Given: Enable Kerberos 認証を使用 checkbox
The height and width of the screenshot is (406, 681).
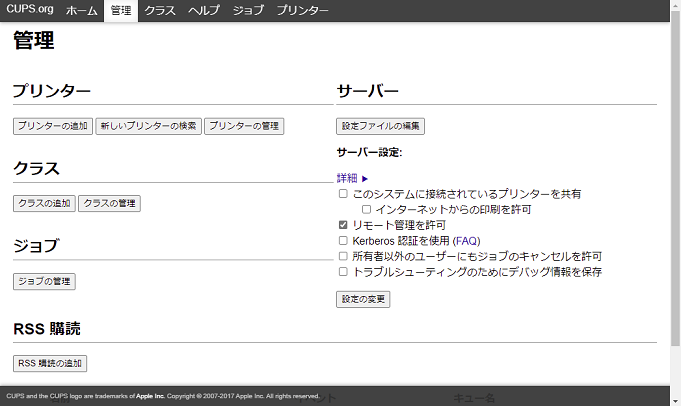Looking at the screenshot, I should click(x=343, y=241).
